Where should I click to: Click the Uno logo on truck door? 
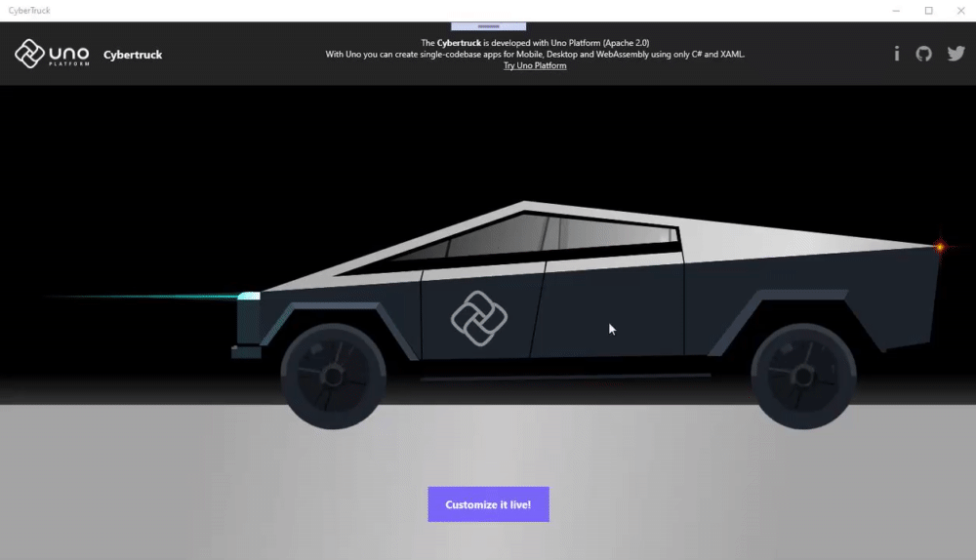click(478, 318)
